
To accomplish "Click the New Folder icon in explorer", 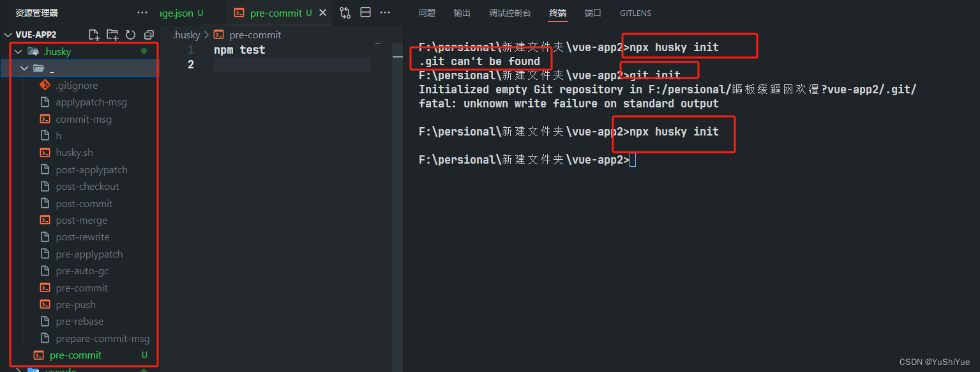I will pos(112,35).
